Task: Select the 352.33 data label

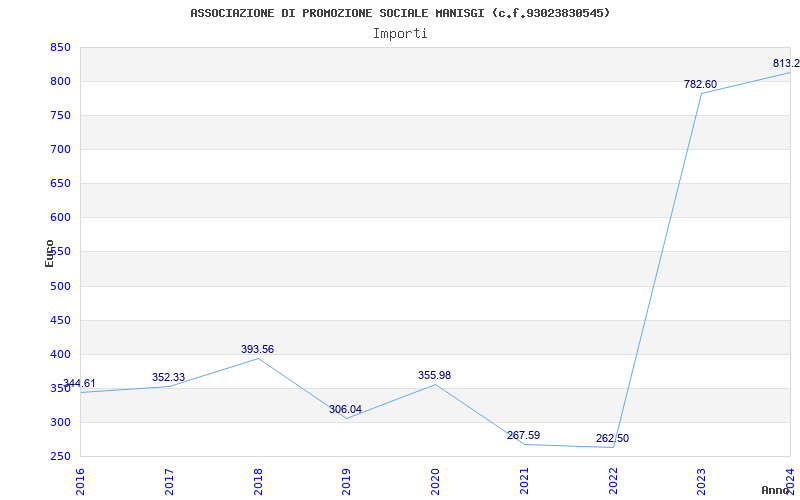Action: (x=168, y=378)
